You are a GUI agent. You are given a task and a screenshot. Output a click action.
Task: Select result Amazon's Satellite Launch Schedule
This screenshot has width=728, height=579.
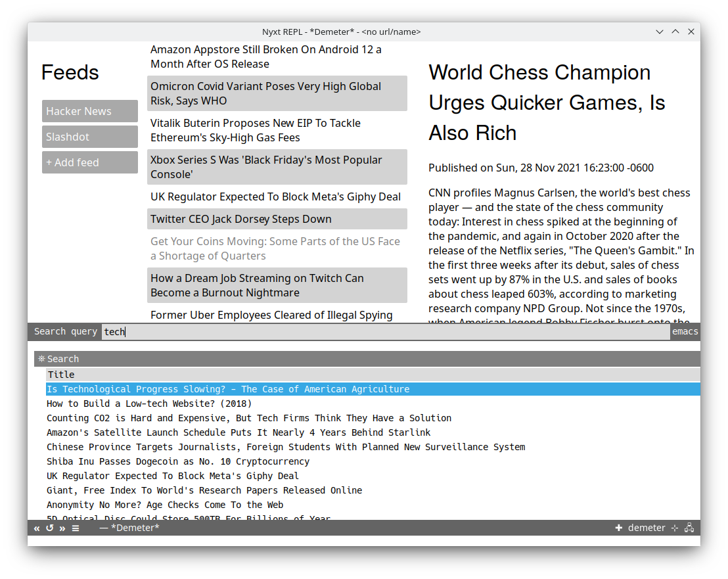click(373, 432)
